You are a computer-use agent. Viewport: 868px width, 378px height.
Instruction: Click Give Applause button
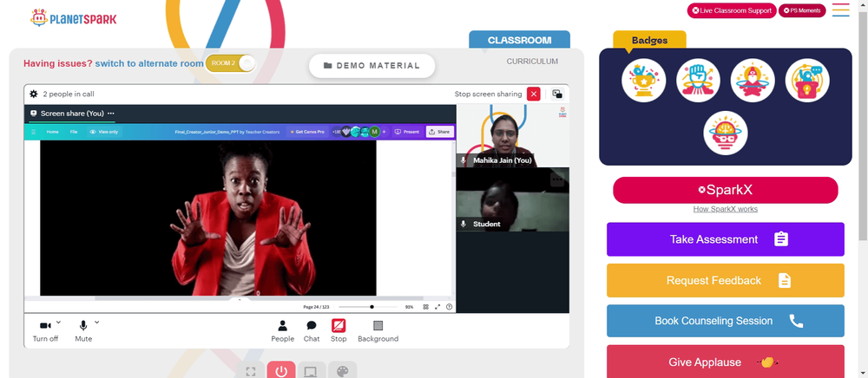[725, 362]
